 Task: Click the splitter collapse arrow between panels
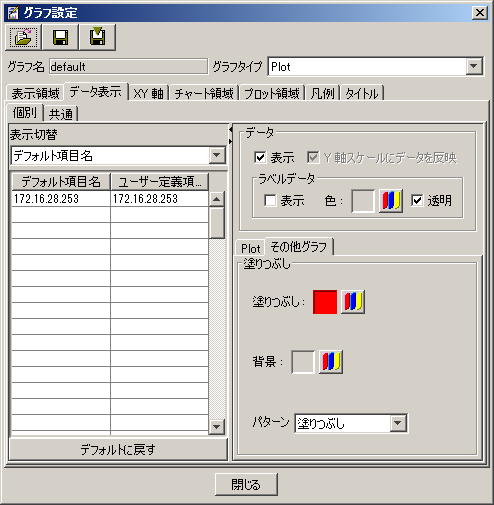click(x=230, y=129)
